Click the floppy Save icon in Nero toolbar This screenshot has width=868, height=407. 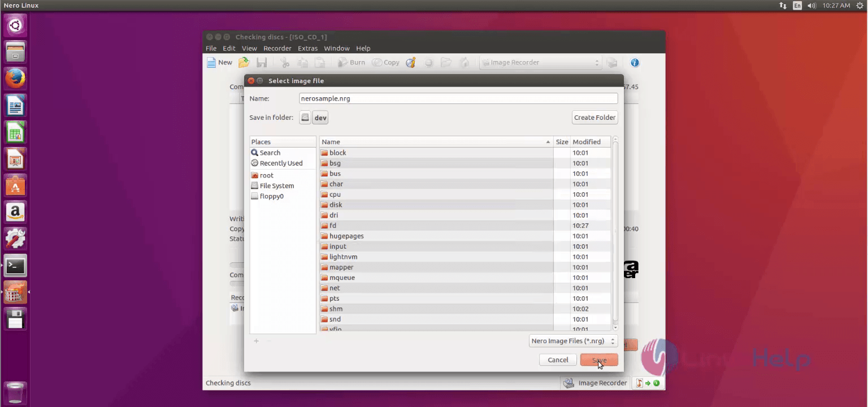click(x=262, y=63)
